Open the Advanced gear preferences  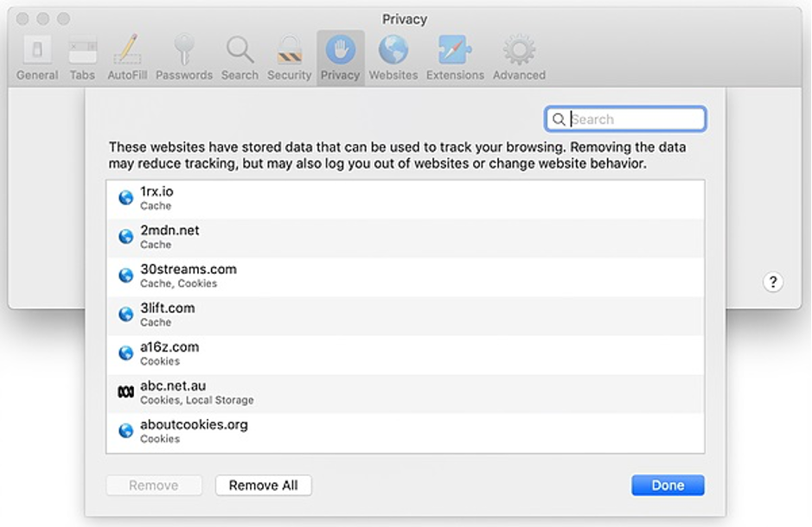pos(519,58)
